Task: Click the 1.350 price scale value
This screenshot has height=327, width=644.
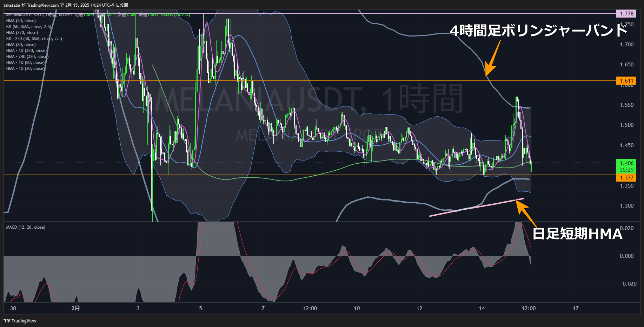Action: tap(626, 186)
